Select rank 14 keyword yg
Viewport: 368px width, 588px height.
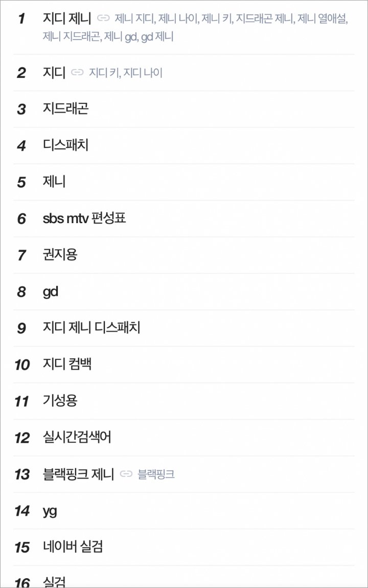[50, 511]
